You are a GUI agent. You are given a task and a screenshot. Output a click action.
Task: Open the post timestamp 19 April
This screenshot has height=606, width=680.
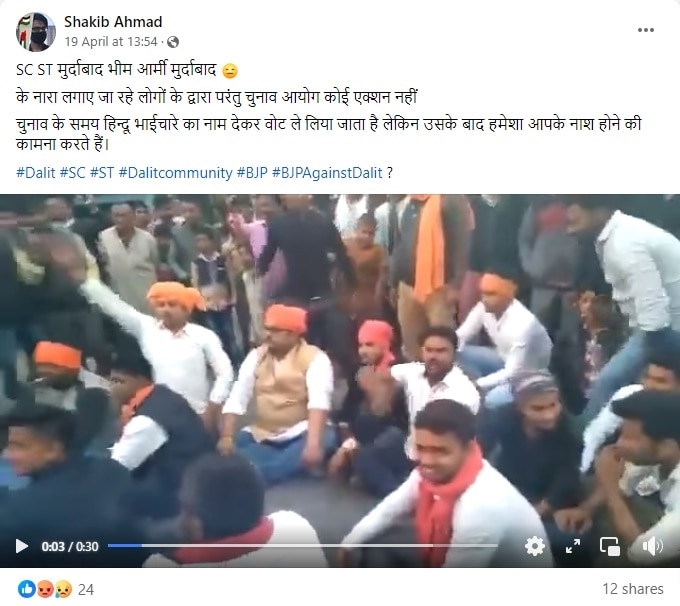pos(111,42)
